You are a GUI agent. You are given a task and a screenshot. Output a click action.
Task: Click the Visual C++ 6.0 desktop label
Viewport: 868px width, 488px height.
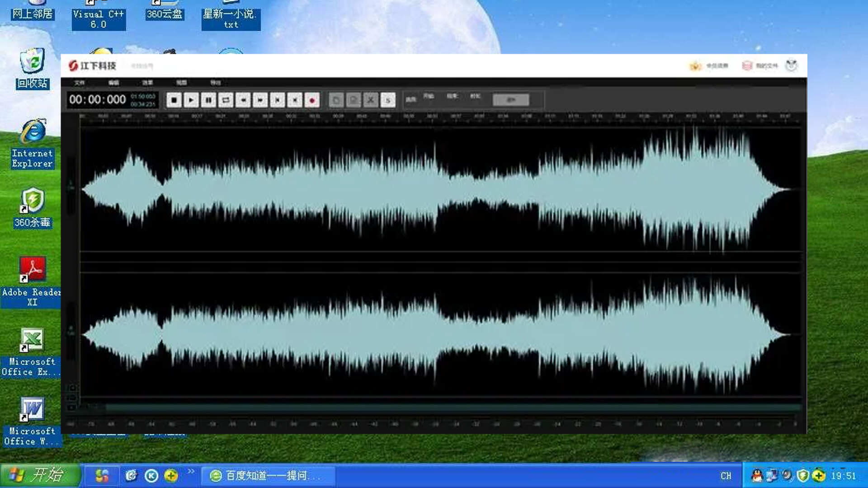tap(98, 19)
